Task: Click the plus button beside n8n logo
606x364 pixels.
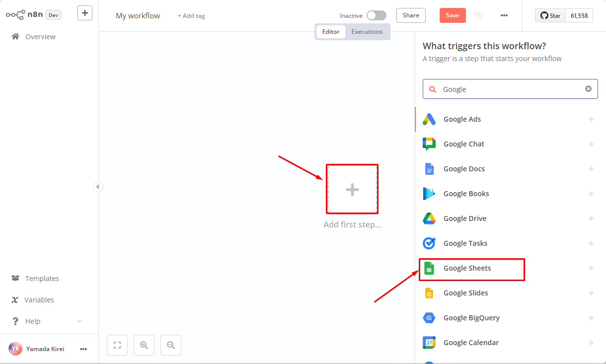Action: click(85, 13)
